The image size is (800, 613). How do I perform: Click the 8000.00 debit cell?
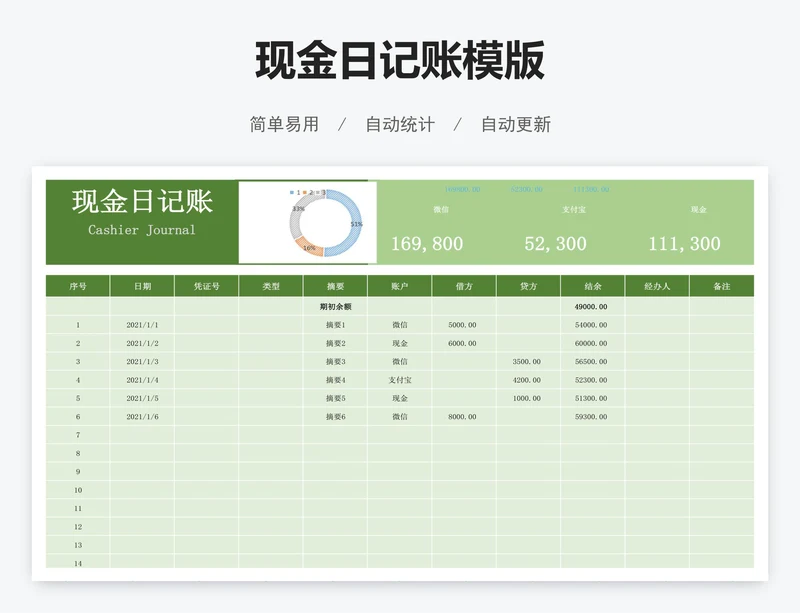pos(464,416)
